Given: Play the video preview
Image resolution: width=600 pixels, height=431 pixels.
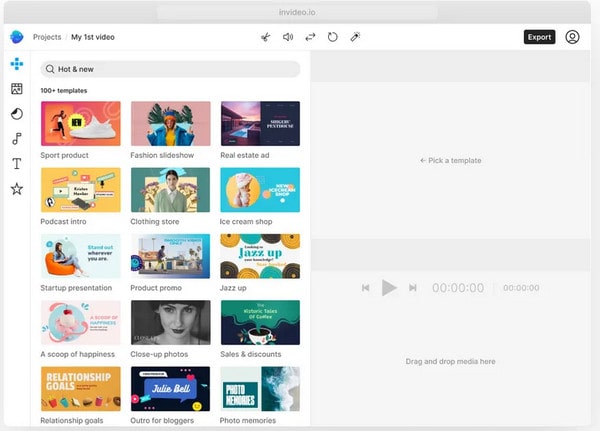Looking at the screenshot, I should 389,288.
